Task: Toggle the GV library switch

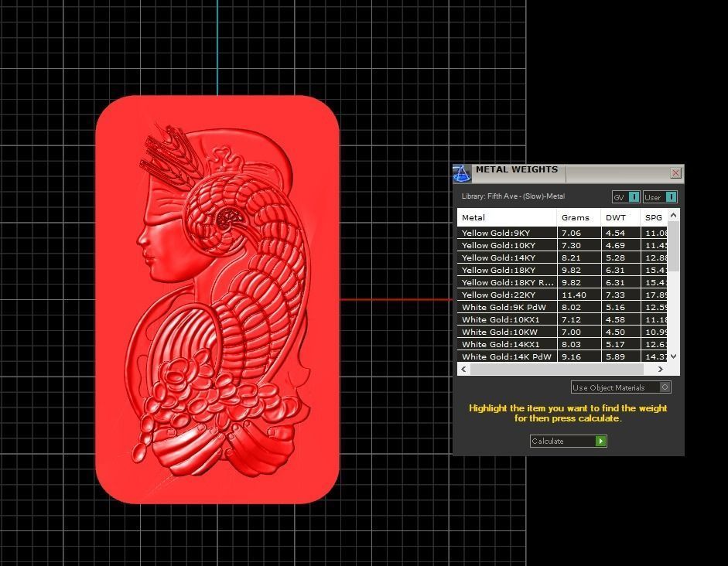Action: click(x=634, y=197)
